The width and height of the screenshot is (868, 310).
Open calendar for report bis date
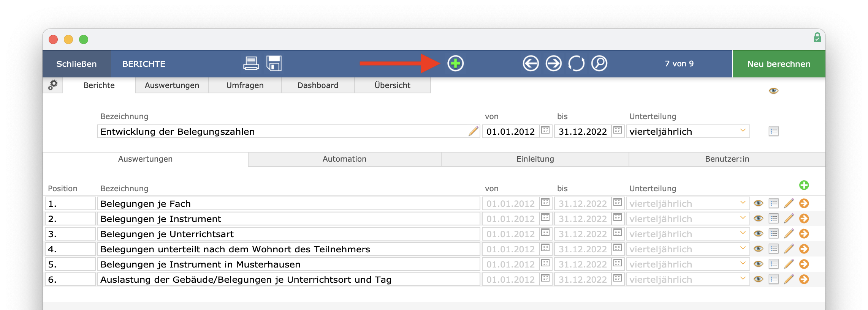click(x=618, y=131)
